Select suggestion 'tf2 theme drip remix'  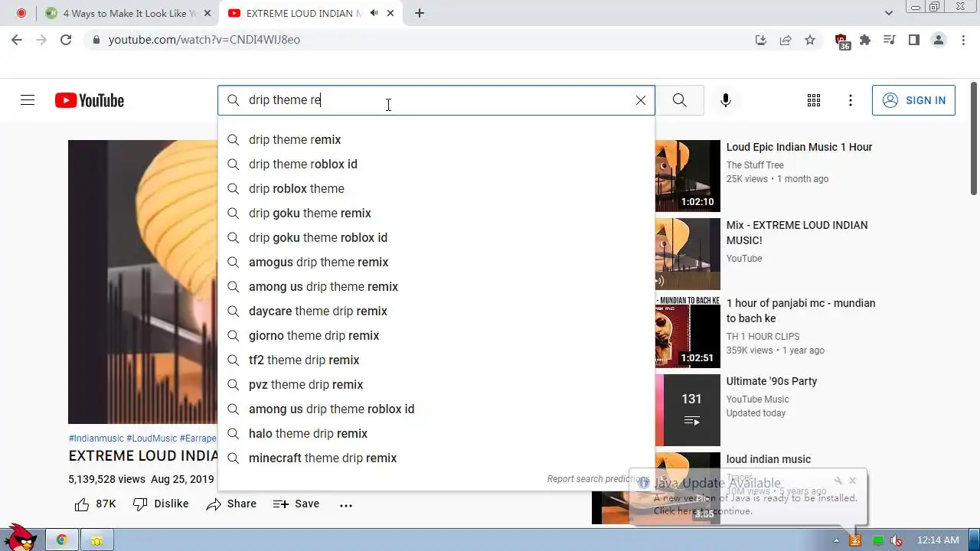point(436,360)
